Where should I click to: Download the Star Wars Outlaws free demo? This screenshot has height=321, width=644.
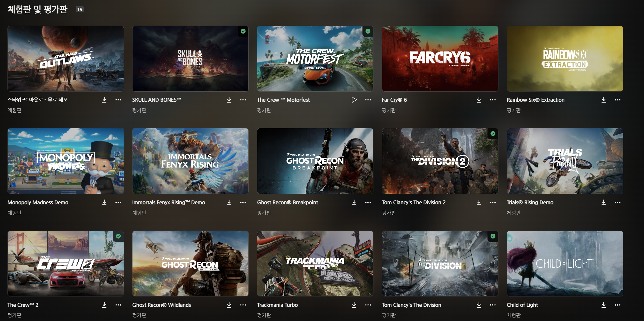104,100
